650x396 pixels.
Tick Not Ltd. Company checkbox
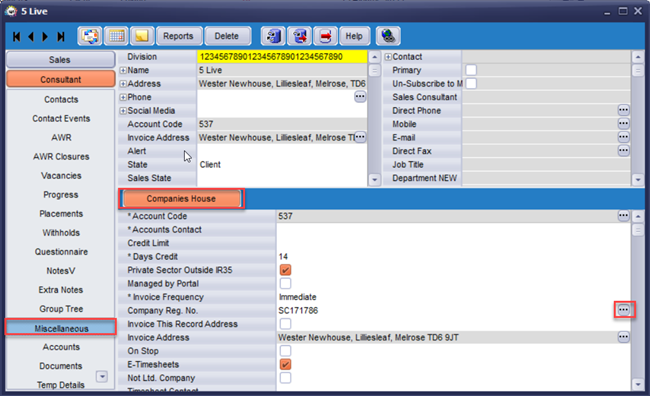(285, 378)
